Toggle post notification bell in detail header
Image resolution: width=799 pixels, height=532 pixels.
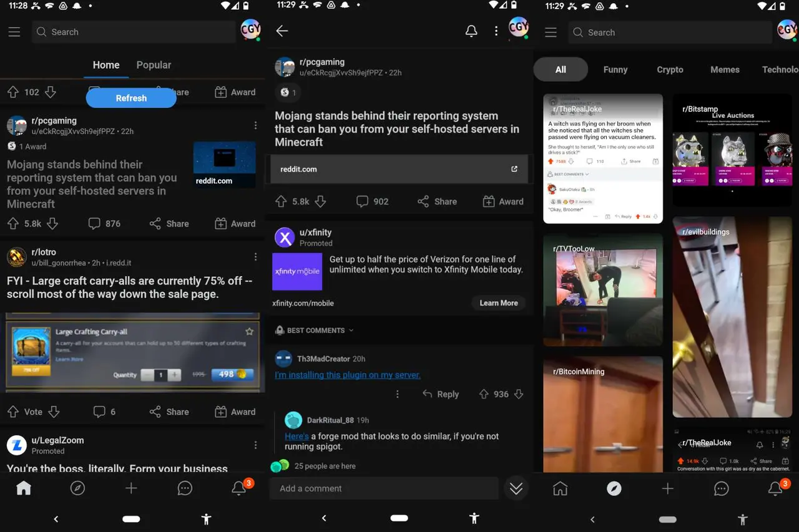pos(471,31)
